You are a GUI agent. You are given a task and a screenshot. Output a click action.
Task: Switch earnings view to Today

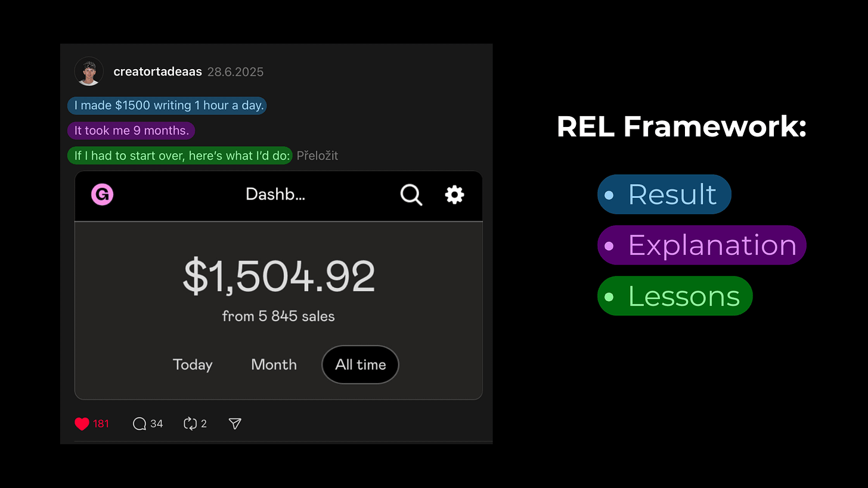[193, 365]
